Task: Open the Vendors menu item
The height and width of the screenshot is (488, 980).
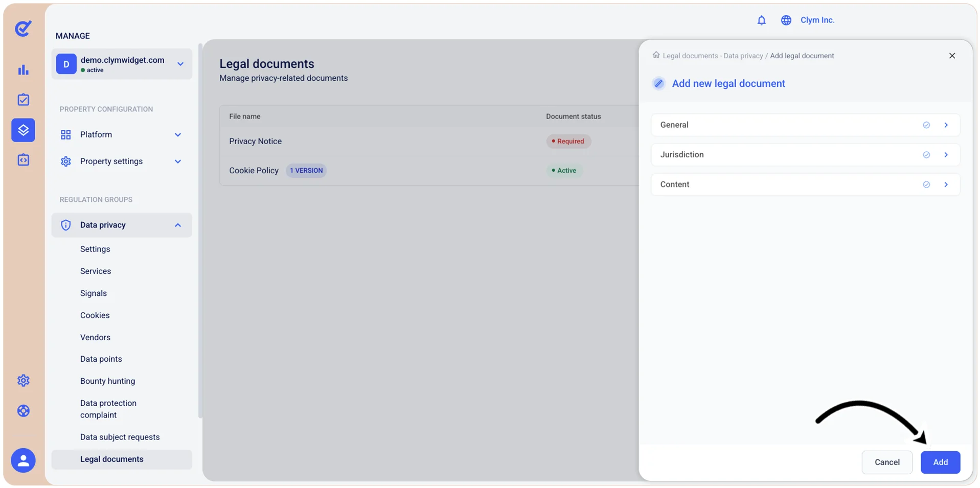Action: 95,337
